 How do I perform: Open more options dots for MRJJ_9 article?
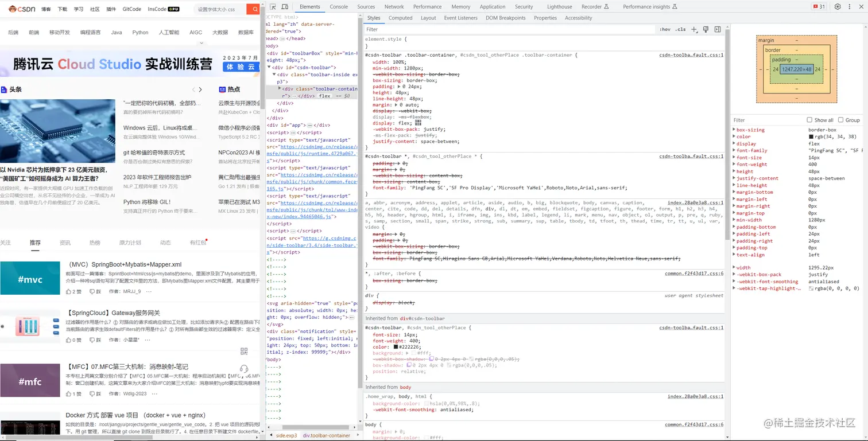(x=149, y=291)
